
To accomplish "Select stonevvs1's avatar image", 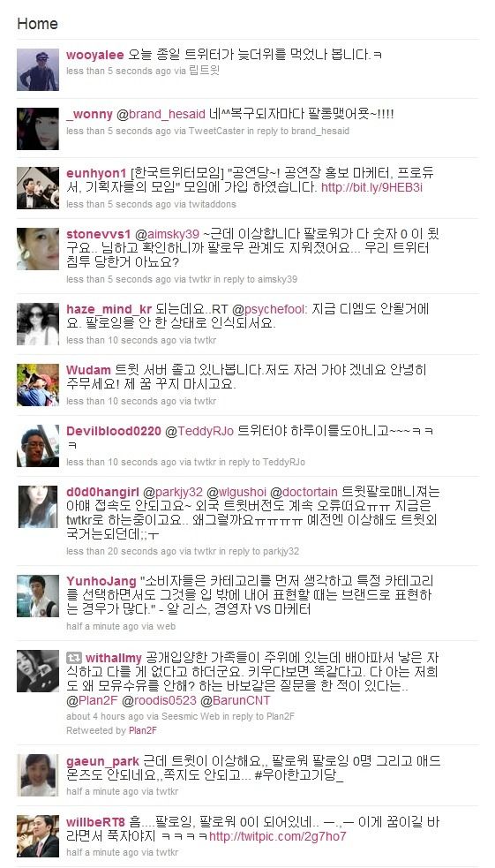I will tap(38, 249).
